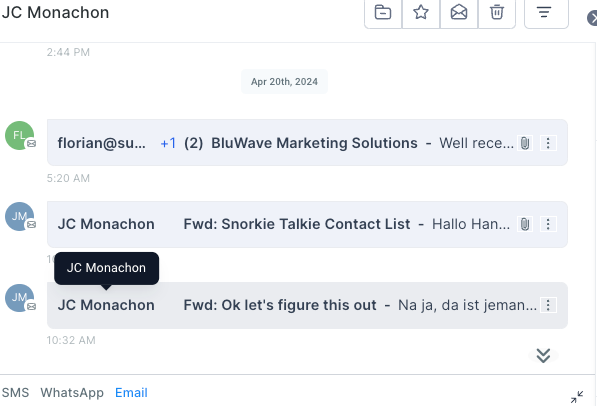Close the panel with the X button
597x406 pixels.
coord(592,18)
